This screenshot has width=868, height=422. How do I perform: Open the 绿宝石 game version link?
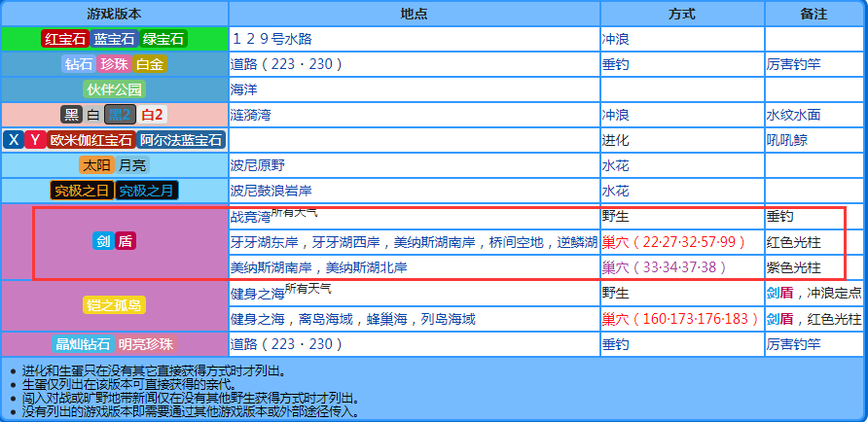pyautogui.click(x=163, y=39)
